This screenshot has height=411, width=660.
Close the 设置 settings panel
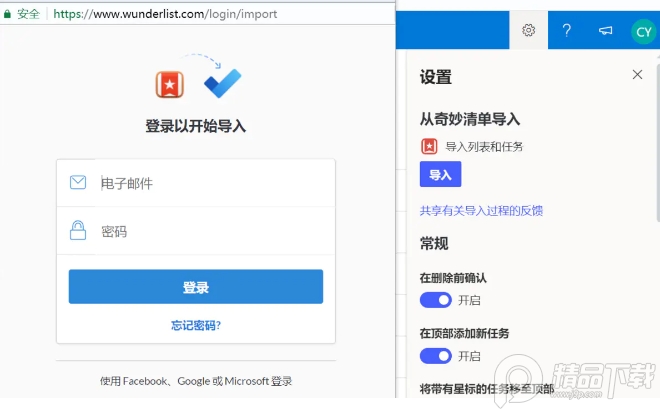point(637,75)
